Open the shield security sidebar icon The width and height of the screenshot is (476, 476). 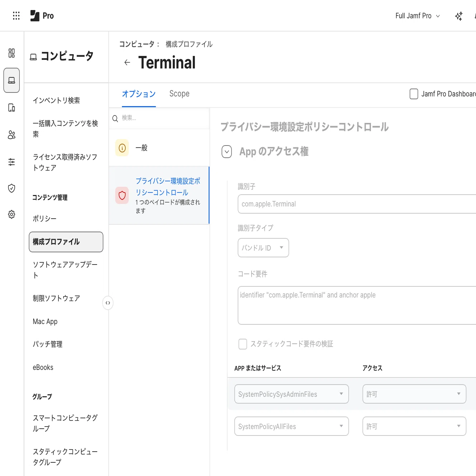(x=11, y=188)
